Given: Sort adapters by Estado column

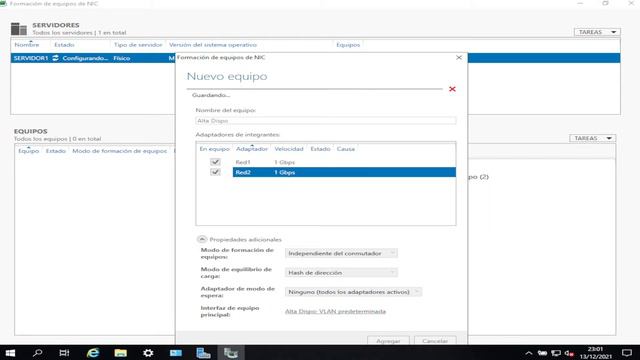Looking at the screenshot, I should pyautogui.click(x=320, y=149).
